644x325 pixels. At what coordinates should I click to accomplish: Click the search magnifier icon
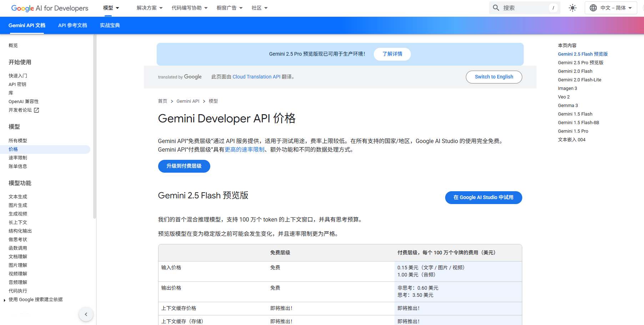tap(496, 8)
